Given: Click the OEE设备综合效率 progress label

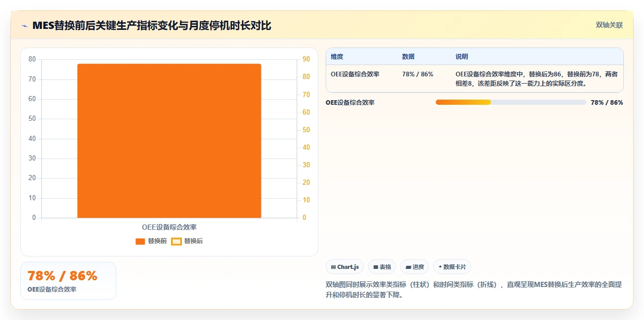Looking at the screenshot, I should click(350, 103).
